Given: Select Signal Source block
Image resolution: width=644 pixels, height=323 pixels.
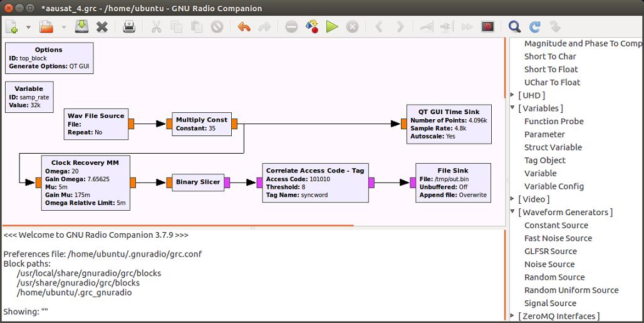Looking at the screenshot, I should coord(550,304).
